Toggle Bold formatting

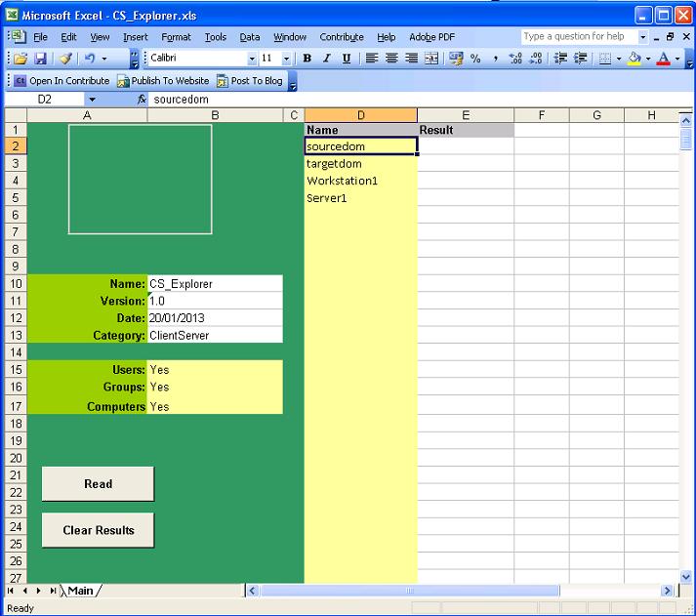(307, 59)
